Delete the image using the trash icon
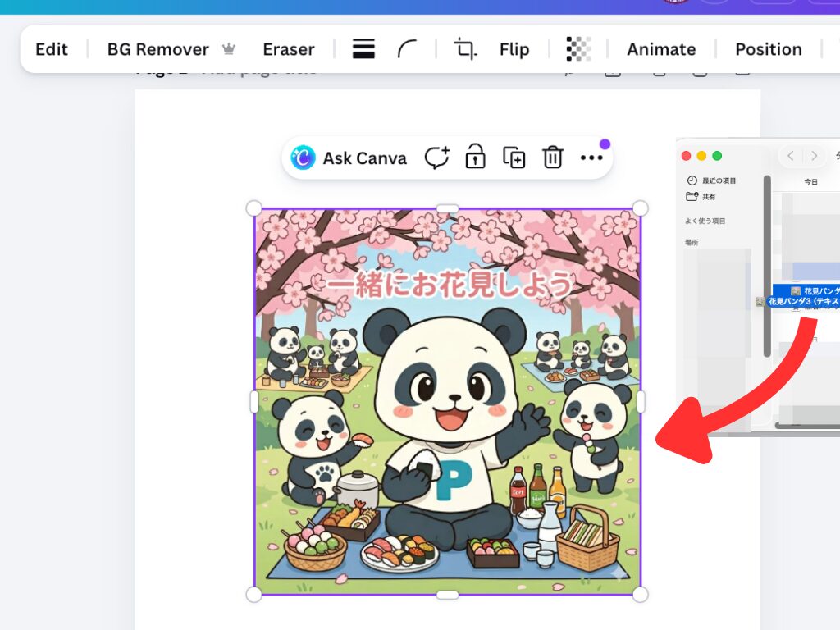The width and height of the screenshot is (840, 630). click(553, 157)
